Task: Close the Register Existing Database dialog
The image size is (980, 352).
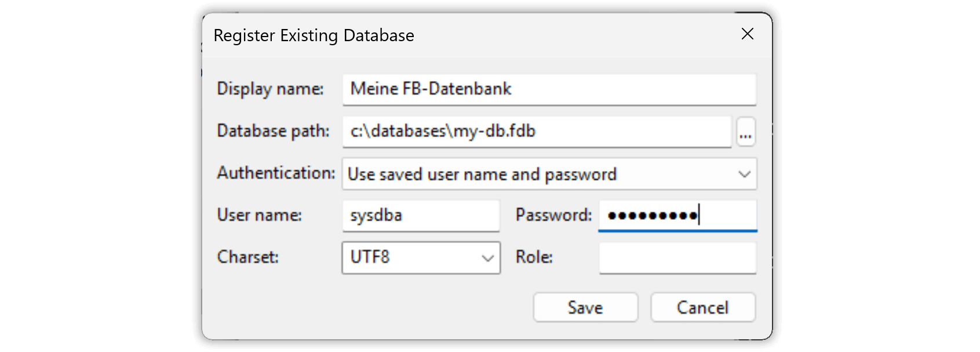Action: point(748,34)
